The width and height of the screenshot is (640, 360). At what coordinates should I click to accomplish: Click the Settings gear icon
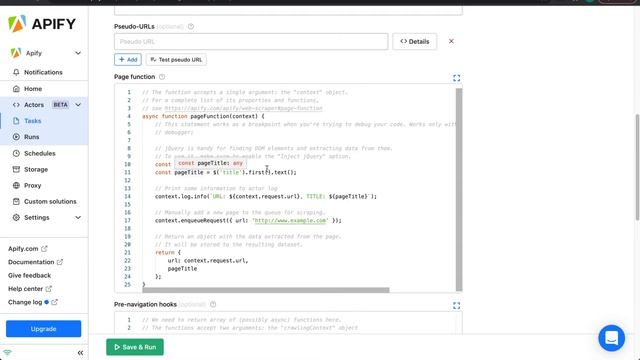16,218
